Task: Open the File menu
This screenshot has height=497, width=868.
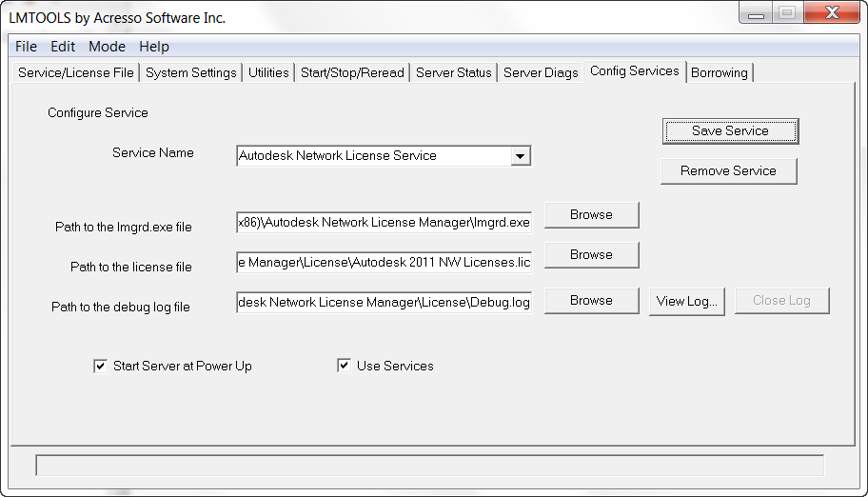Action: [26, 47]
